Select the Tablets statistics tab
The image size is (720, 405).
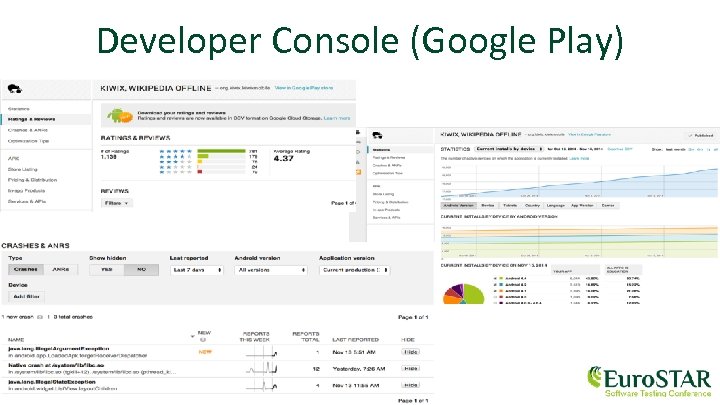coord(510,205)
